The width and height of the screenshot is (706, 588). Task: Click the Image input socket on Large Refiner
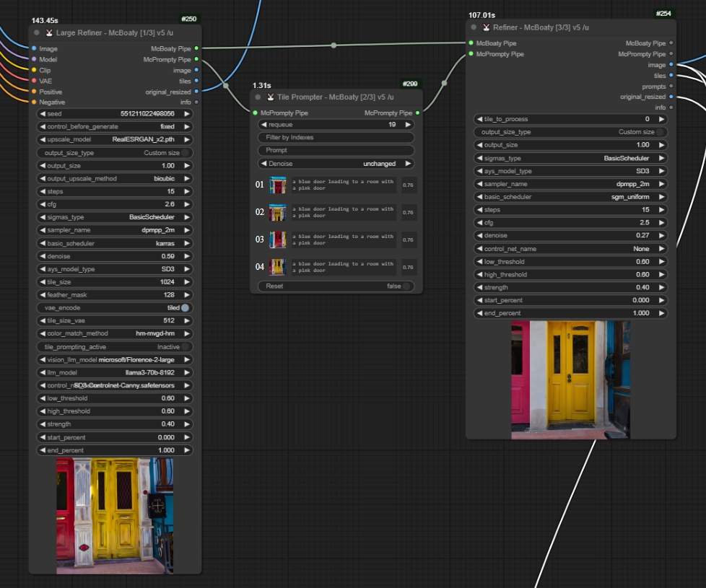coord(34,48)
